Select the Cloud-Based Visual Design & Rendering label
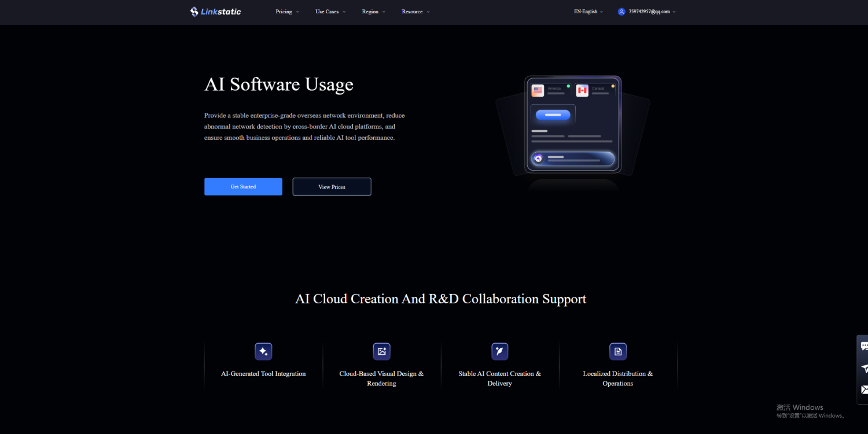The height and width of the screenshot is (434, 868). (381, 378)
